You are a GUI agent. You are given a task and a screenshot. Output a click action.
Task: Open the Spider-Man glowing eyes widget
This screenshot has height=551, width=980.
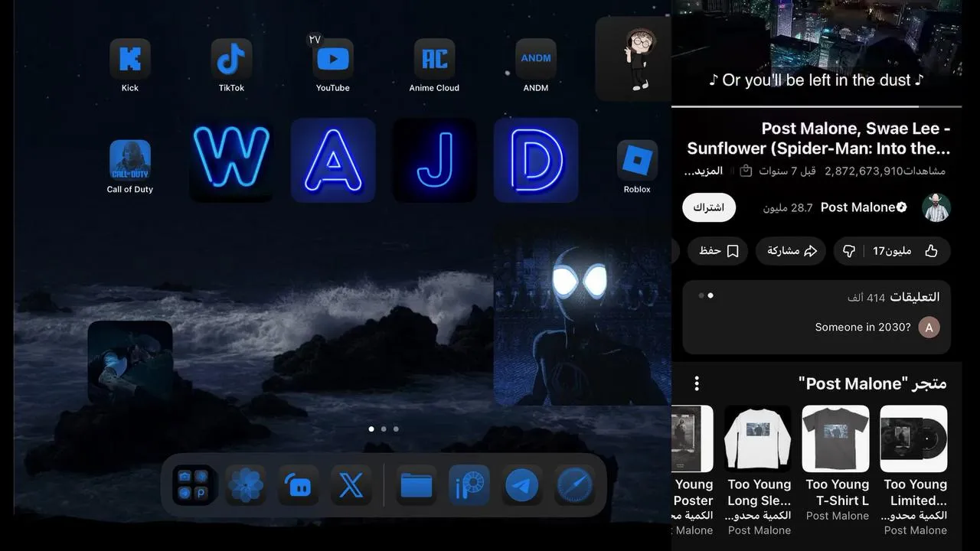(583, 313)
